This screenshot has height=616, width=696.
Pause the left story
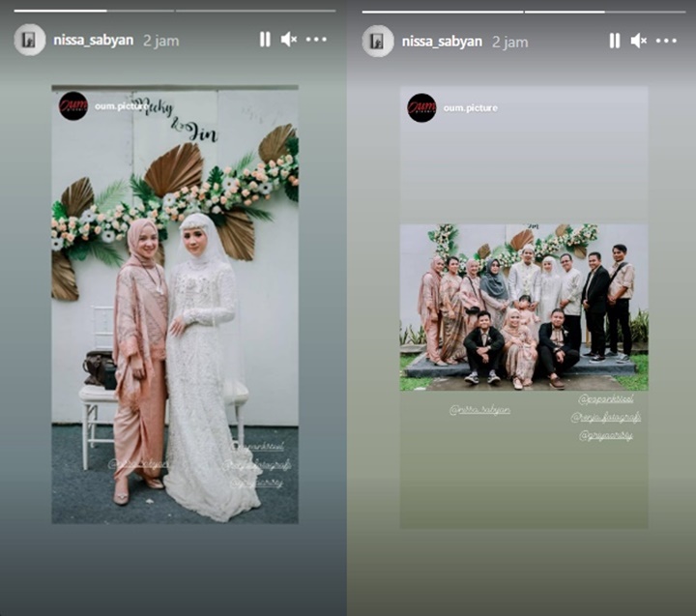click(265, 40)
